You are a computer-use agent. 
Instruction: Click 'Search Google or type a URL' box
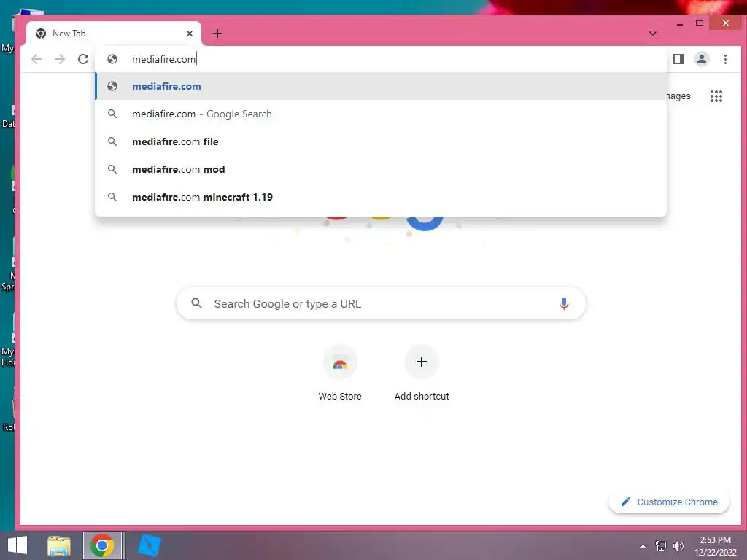pos(381,304)
